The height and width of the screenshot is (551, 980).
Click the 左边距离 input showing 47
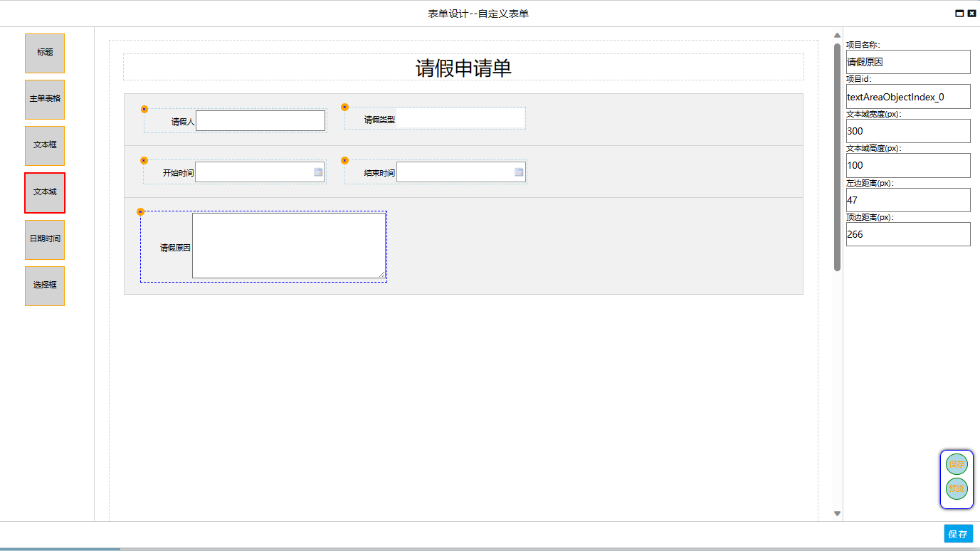tap(908, 200)
